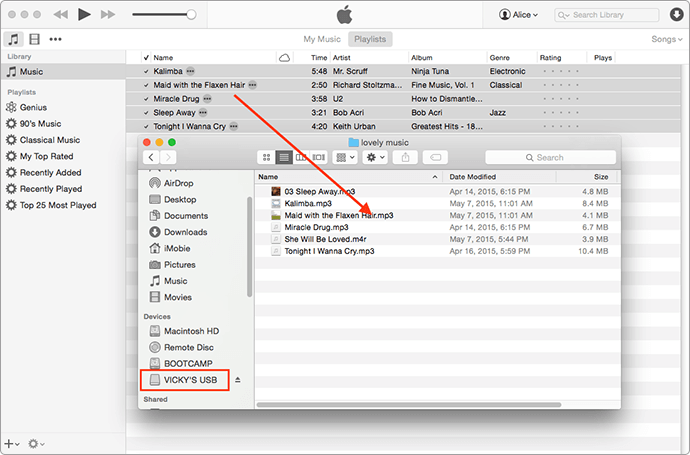Select the music note library icon
This screenshot has width=690, height=455.
point(14,39)
